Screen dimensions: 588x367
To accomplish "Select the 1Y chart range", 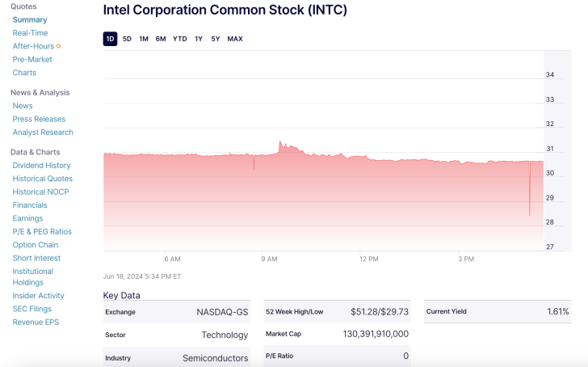I will tap(199, 39).
